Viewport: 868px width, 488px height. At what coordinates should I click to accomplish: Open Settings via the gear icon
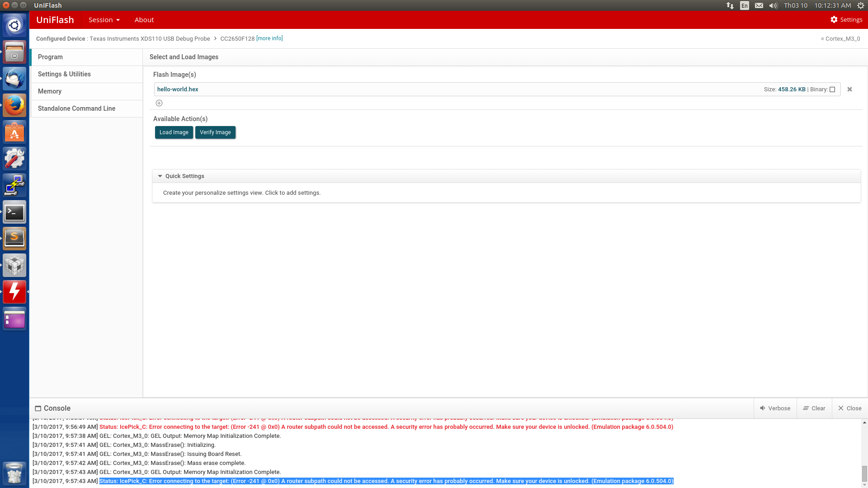coord(834,19)
